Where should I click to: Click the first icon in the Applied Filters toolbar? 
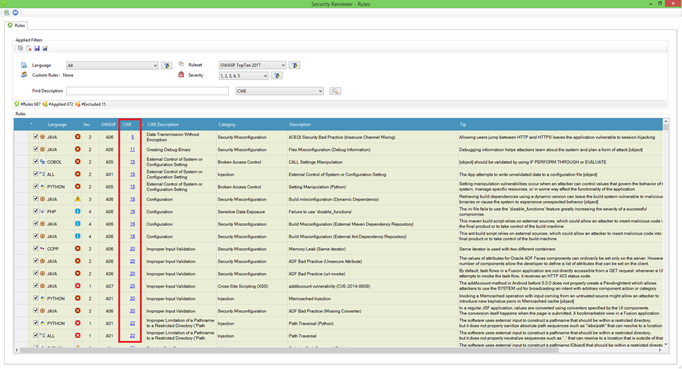click(x=20, y=48)
